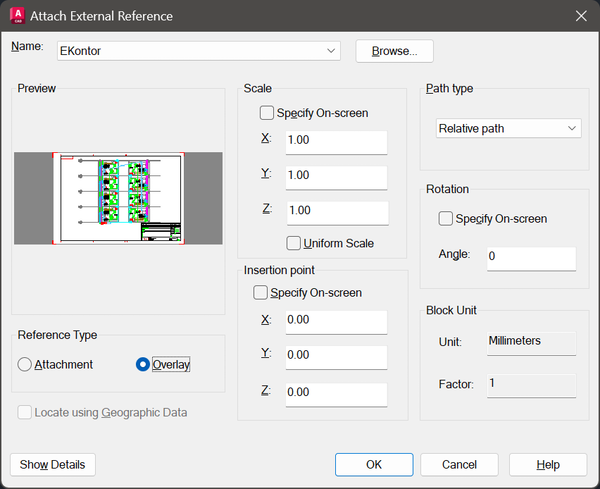Click the rotation Angle input field

click(531, 257)
